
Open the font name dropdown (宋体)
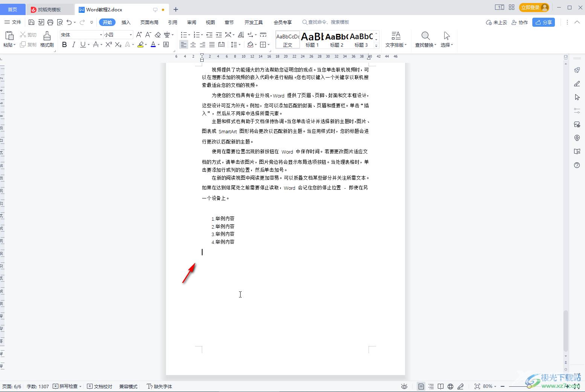[101, 35]
